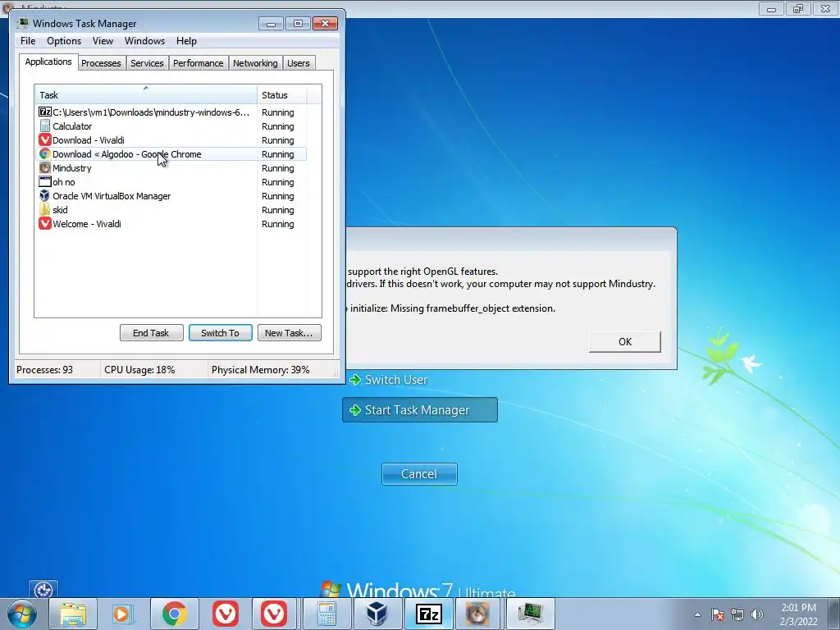
Task: Open the 7-Zip taskbar icon
Action: tap(428, 614)
